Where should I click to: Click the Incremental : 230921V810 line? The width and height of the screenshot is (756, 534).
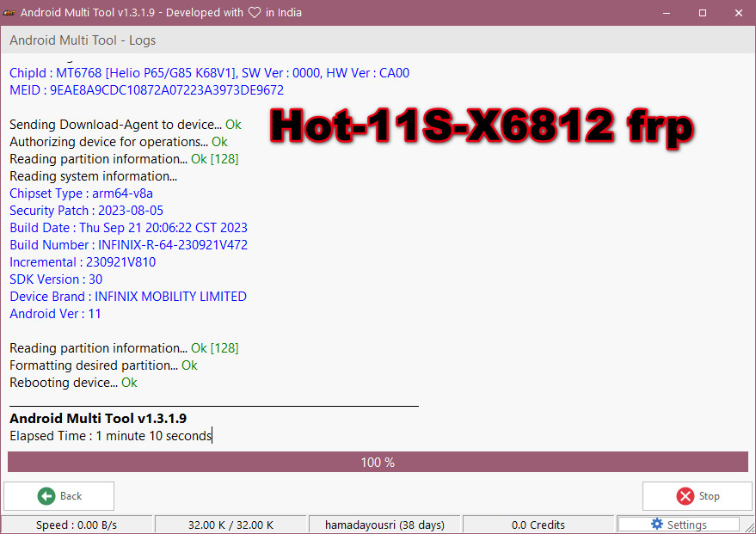83,262
